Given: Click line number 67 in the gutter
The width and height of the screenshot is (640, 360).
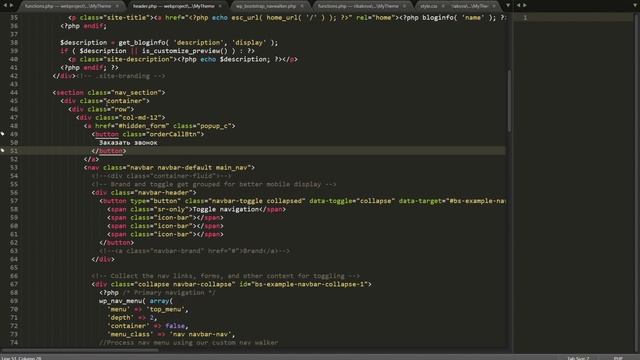Looking at the screenshot, I should pyautogui.click(x=14, y=284).
